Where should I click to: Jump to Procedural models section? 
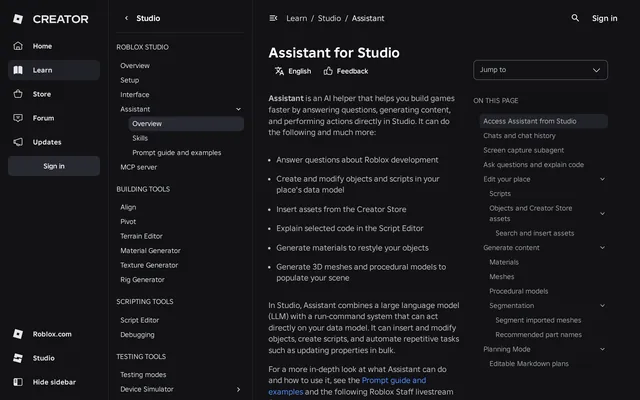tap(518, 291)
